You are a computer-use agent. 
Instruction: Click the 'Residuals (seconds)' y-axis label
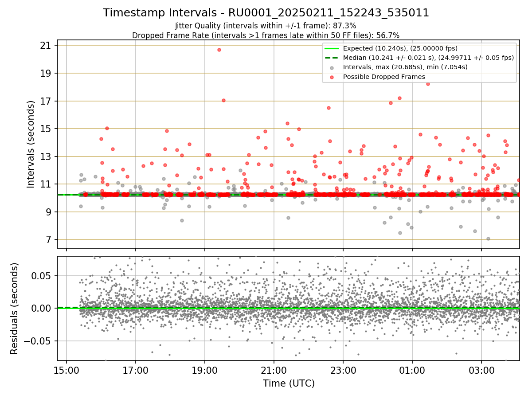(x=15, y=308)
